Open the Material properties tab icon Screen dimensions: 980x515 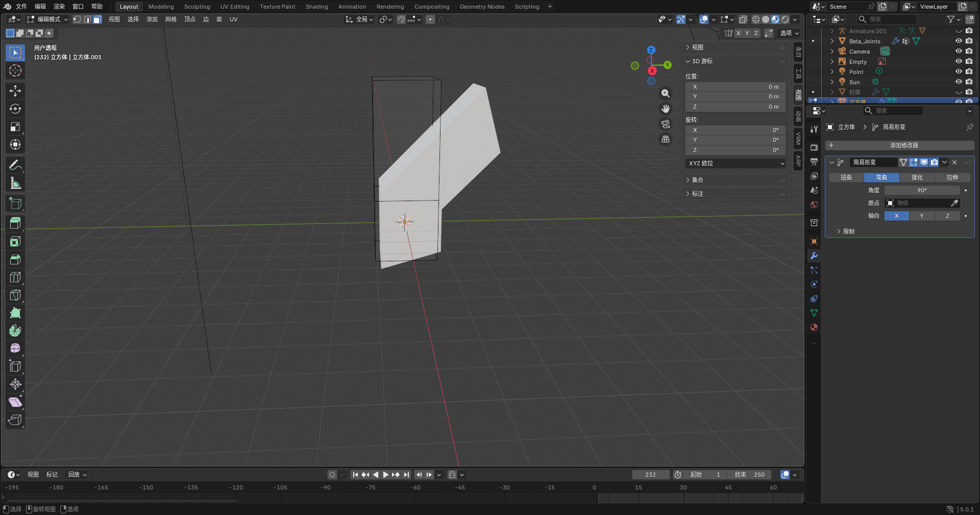pos(814,327)
